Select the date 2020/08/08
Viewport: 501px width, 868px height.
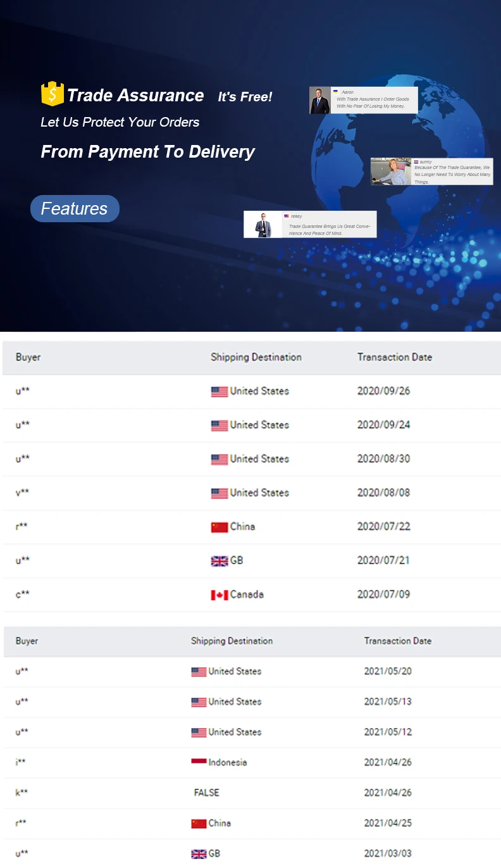384,493
